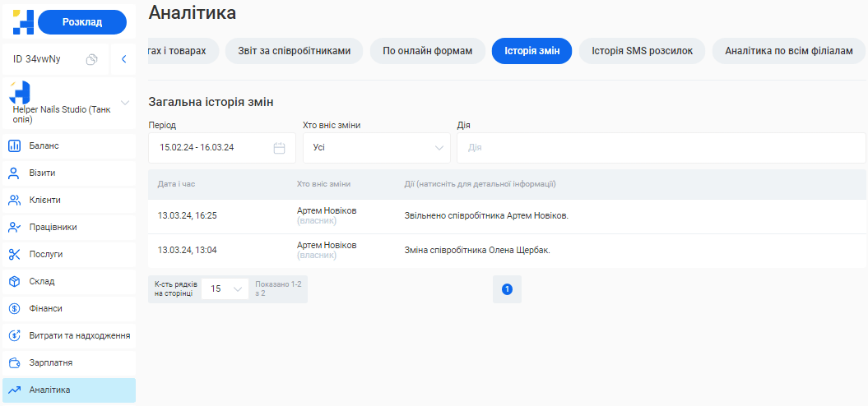Expand the Helper Nails Studio branch selector

125,103
